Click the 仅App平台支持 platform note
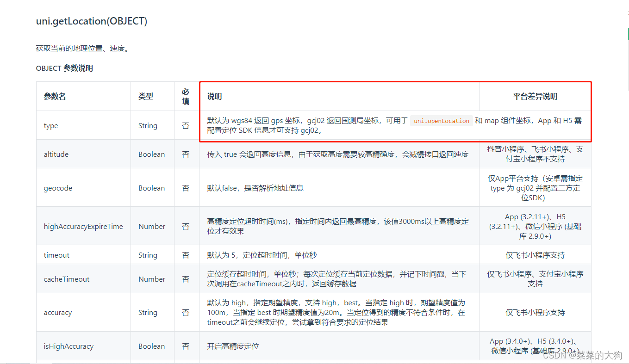 coord(535,188)
